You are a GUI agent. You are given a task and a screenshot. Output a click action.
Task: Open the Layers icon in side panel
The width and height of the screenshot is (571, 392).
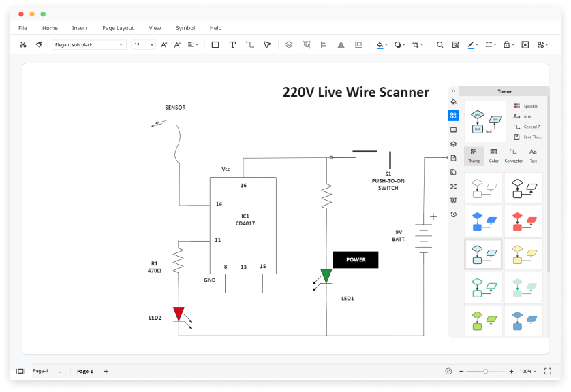point(453,144)
